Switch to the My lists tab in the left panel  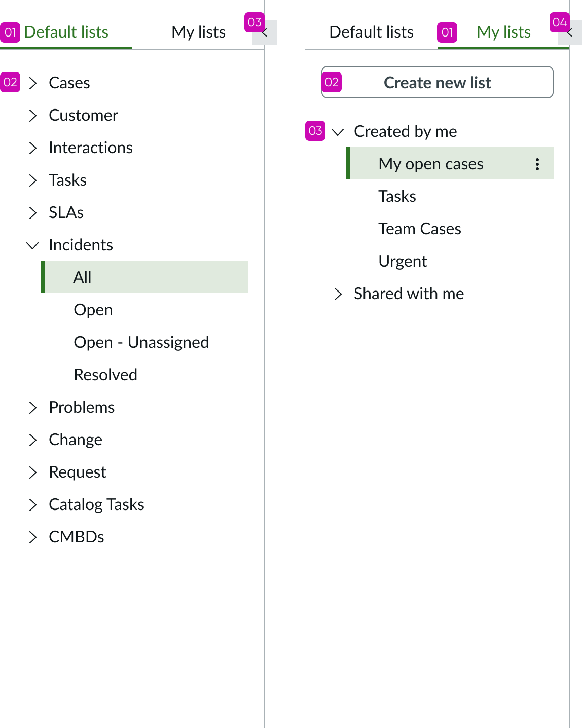pos(198,31)
